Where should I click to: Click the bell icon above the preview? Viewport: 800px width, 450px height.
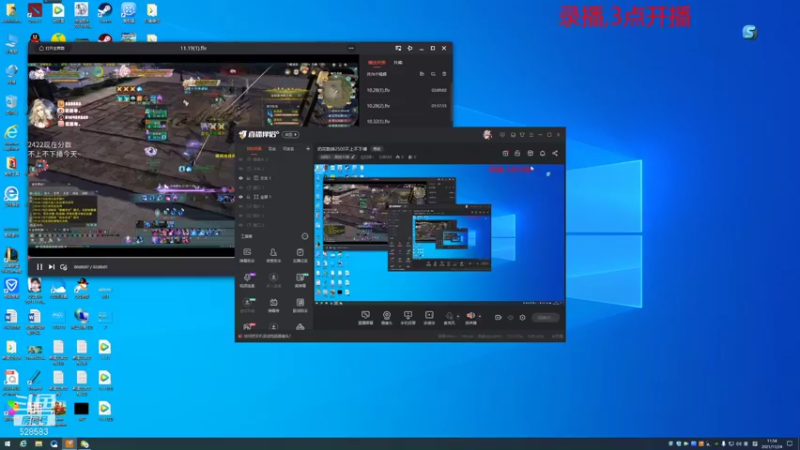coord(542,154)
